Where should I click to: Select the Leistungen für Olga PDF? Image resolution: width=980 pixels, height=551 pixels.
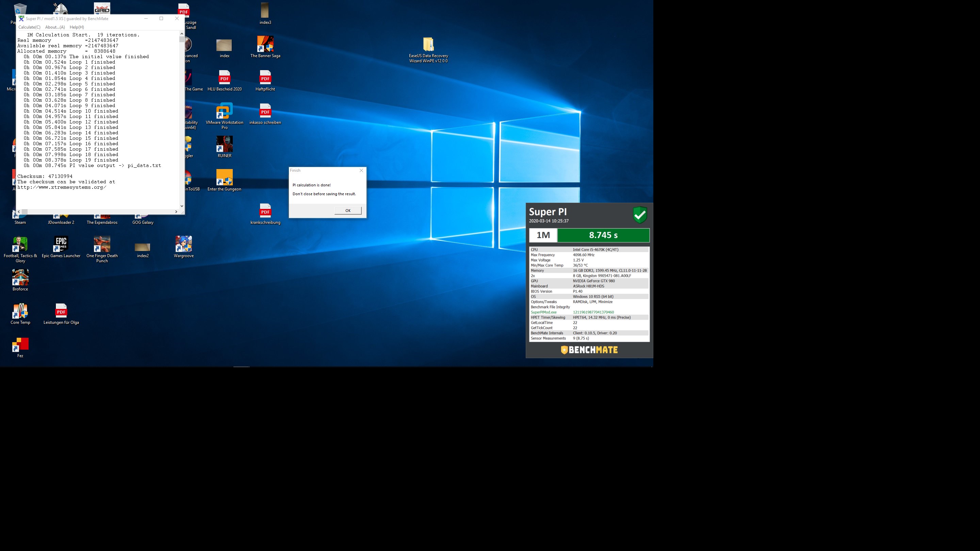click(61, 314)
